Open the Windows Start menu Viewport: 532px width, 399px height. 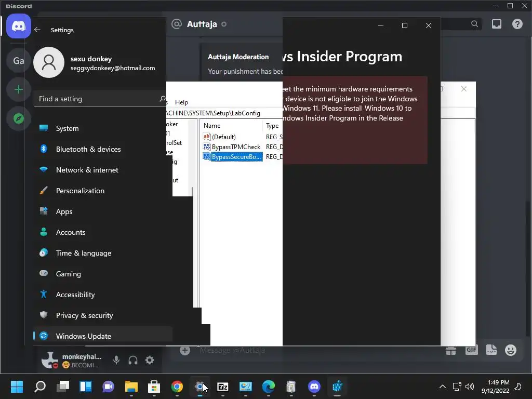(x=17, y=387)
